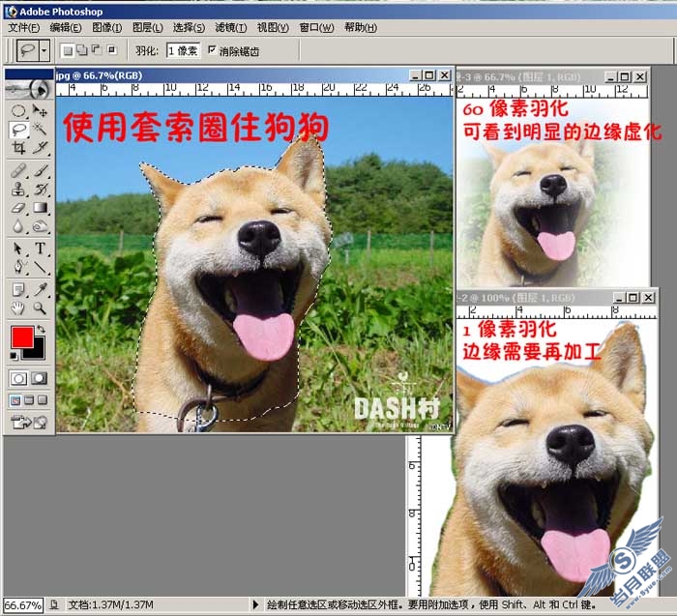Screen dimensions: 677x616
Task: Open the 视图(V) menu
Action: click(273, 28)
